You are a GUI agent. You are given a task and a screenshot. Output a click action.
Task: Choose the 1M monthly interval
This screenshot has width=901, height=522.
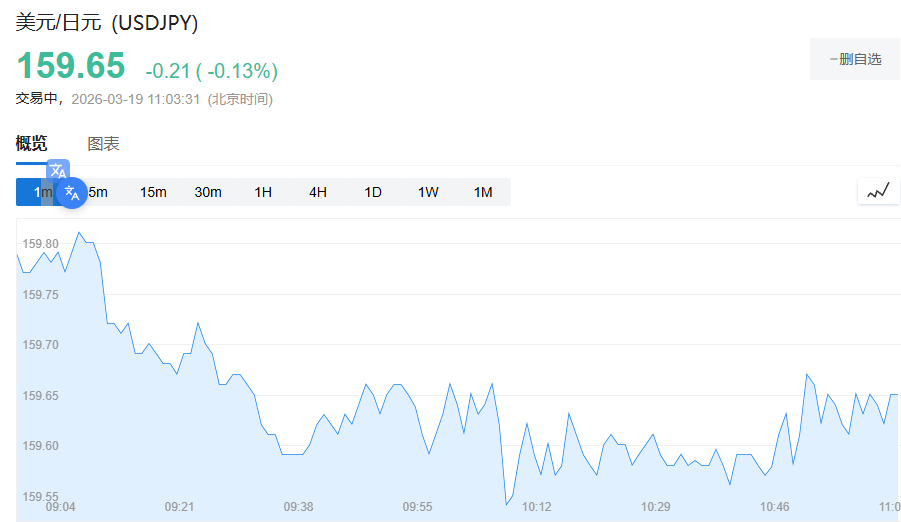click(483, 192)
